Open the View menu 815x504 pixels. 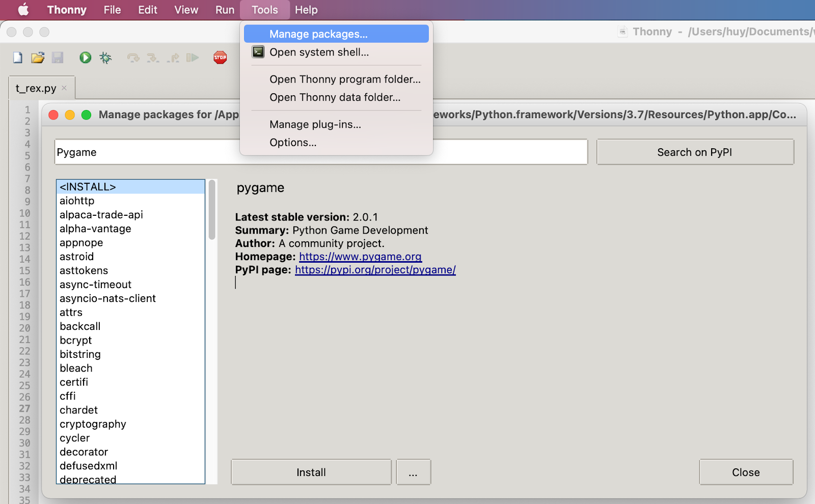tap(186, 10)
